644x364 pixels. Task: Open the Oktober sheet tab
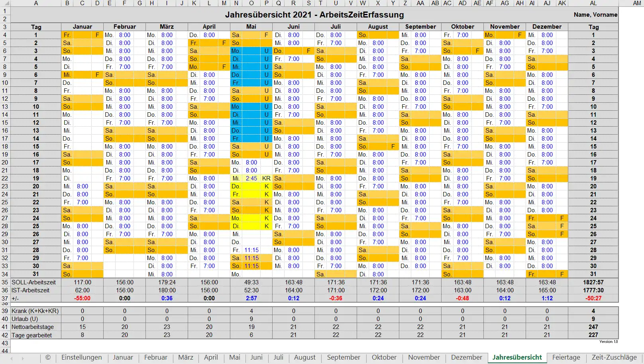[384, 357]
